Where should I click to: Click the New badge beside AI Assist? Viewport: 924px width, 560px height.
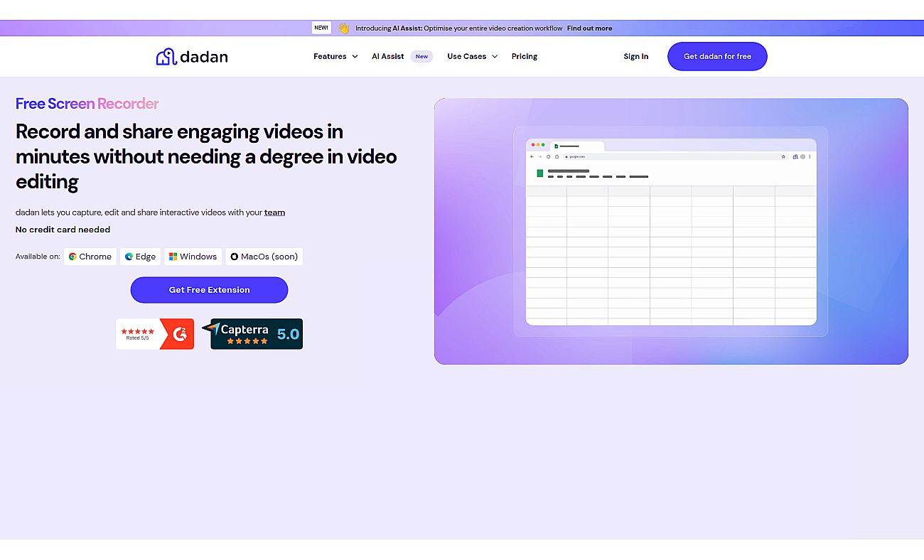[422, 57]
